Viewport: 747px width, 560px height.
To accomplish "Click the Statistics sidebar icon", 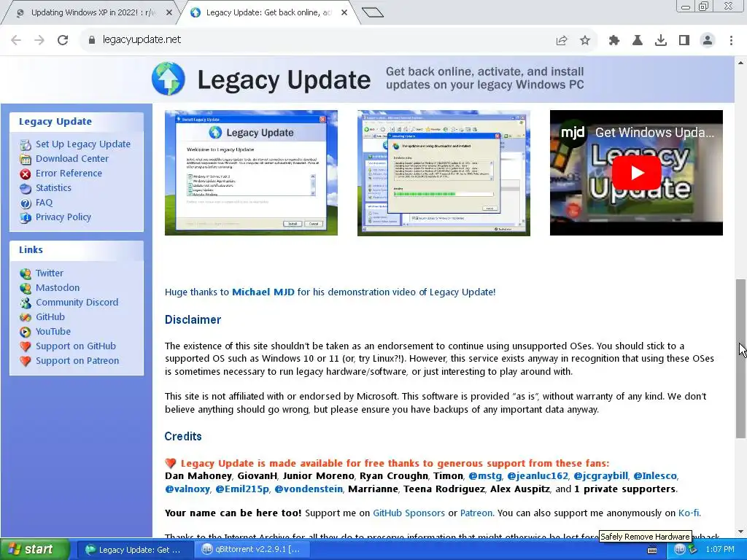I will [26, 189].
